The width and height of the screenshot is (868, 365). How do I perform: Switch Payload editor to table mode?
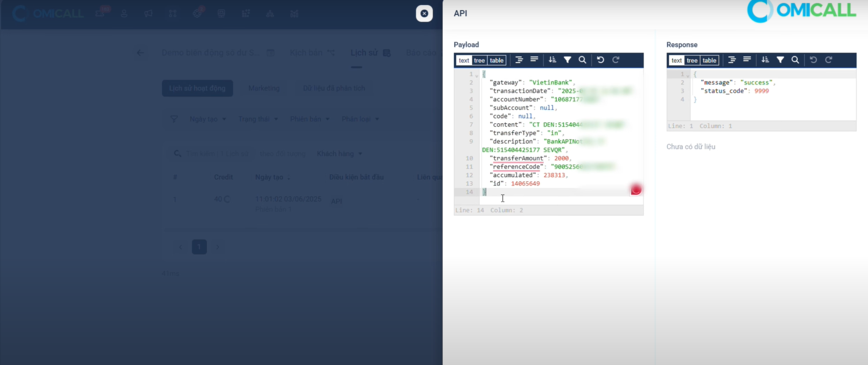(x=497, y=60)
